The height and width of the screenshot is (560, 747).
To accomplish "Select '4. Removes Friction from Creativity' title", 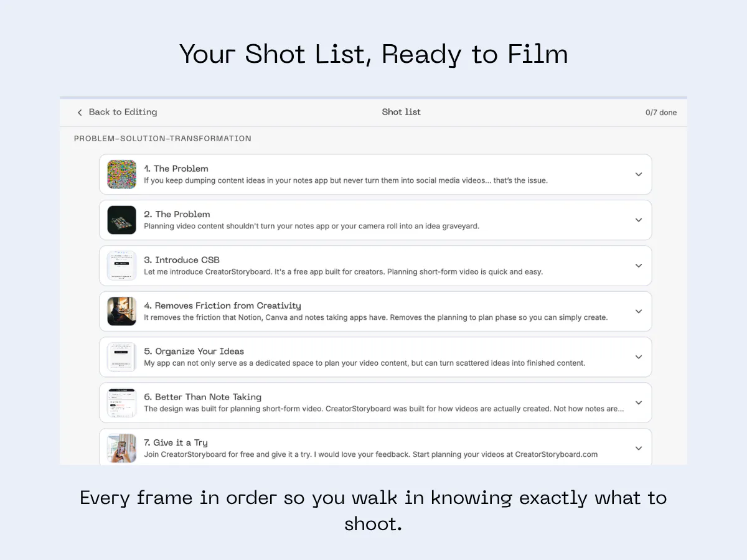I will pyautogui.click(x=222, y=306).
